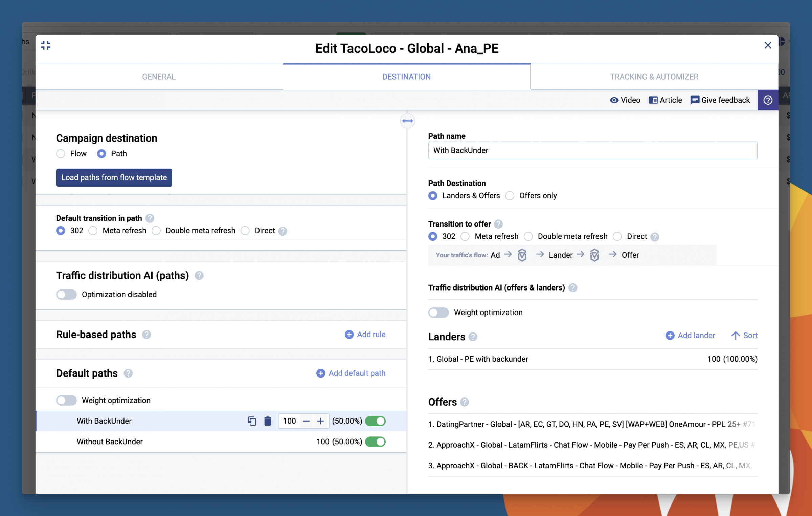Select Meta refresh transition to offer
This screenshot has height=516, width=812.
pyautogui.click(x=465, y=236)
